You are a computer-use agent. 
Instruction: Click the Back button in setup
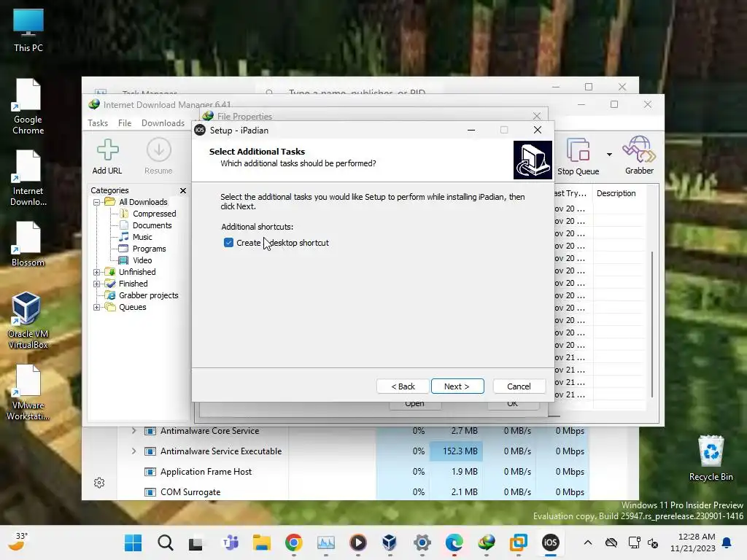point(403,386)
